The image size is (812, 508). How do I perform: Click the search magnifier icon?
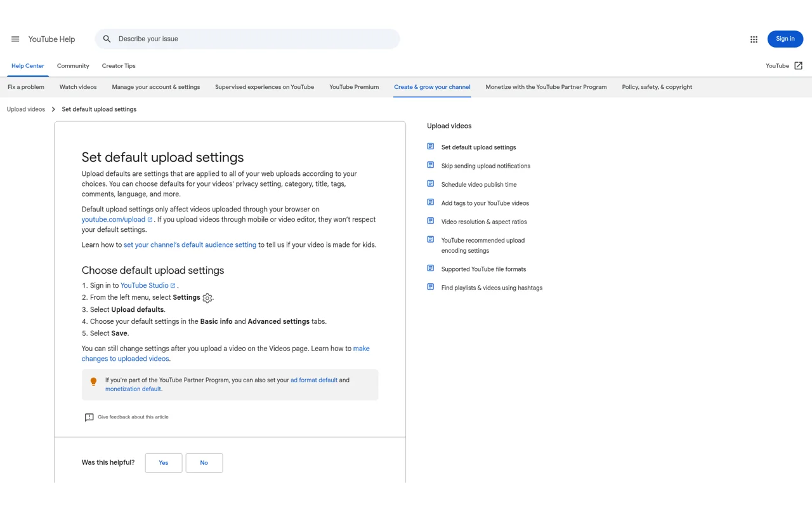[107, 39]
